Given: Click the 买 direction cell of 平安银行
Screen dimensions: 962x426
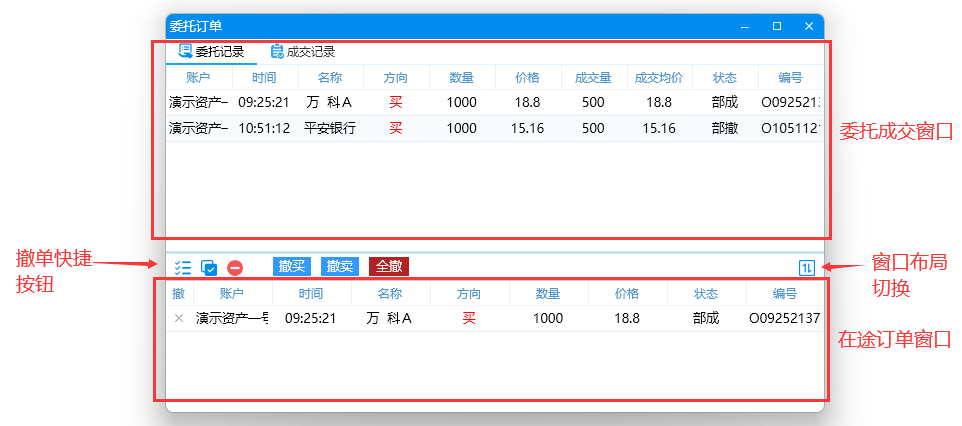Looking at the screenshot, I should [x=396, y=128].
